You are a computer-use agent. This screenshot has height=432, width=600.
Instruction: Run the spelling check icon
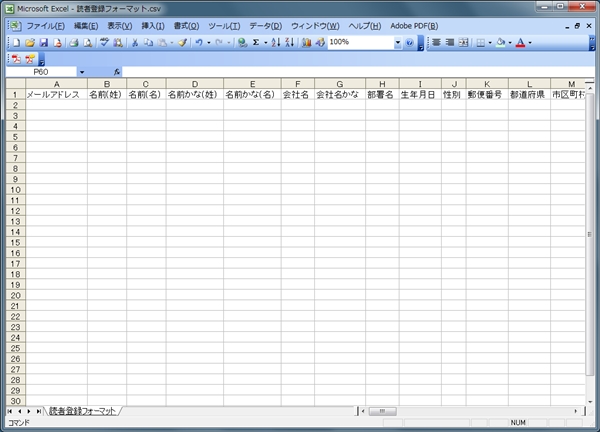click(x=104, y=42)
